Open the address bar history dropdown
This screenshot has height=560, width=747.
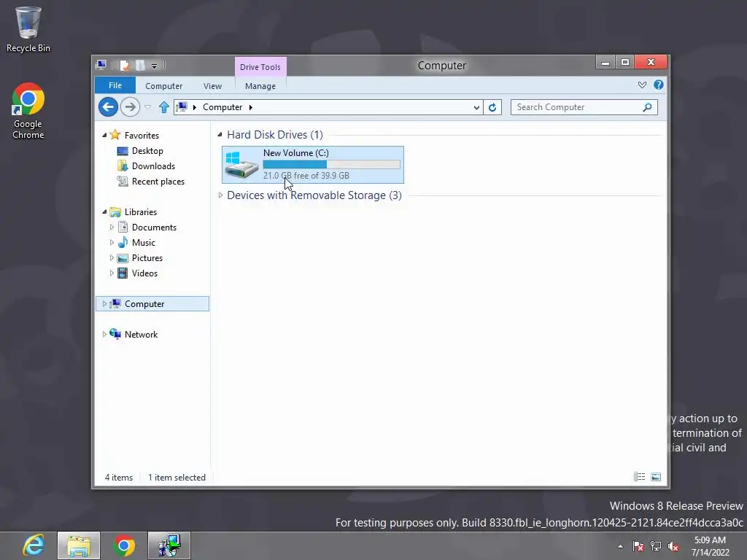(x=476, y=107)
